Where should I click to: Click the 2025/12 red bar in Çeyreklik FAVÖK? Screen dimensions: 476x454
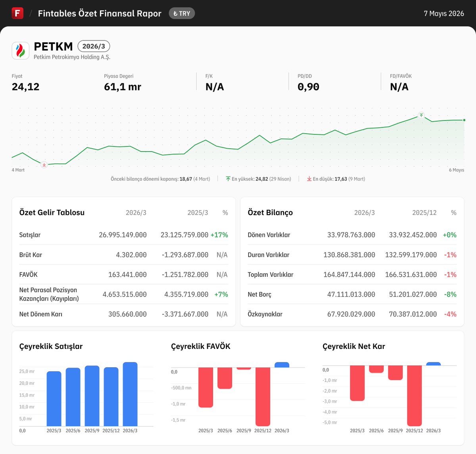click(x=263, y=397)
